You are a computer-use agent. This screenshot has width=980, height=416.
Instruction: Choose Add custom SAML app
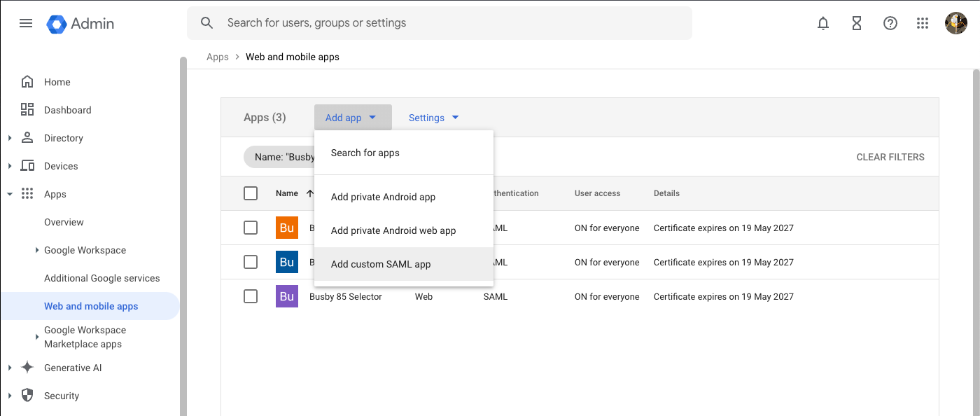tap(404, 264)
